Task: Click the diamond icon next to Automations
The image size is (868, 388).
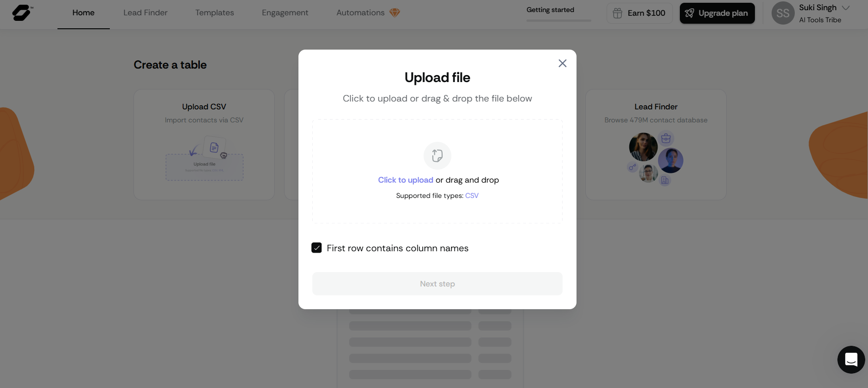Action: click(394, 13)
